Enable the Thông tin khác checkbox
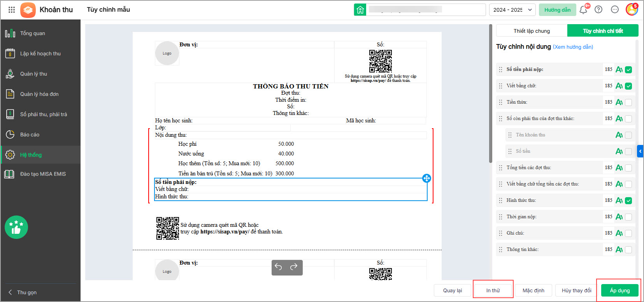 click(628, 250)
